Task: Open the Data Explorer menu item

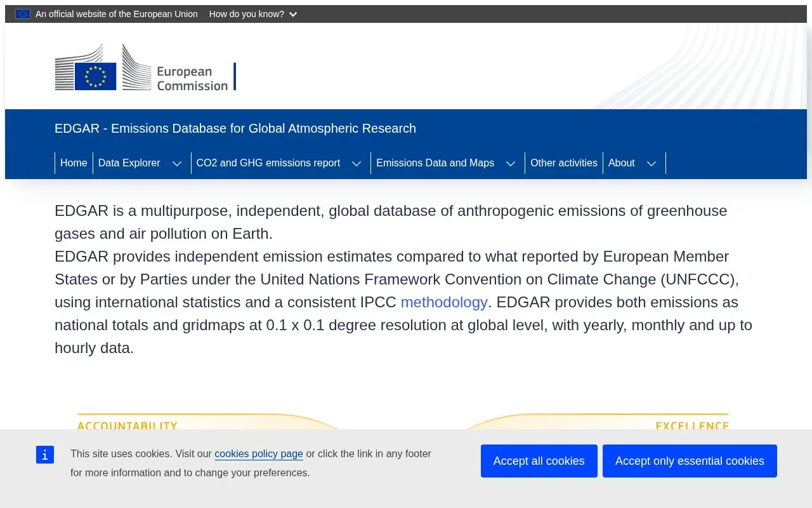Action: point(129,163)
